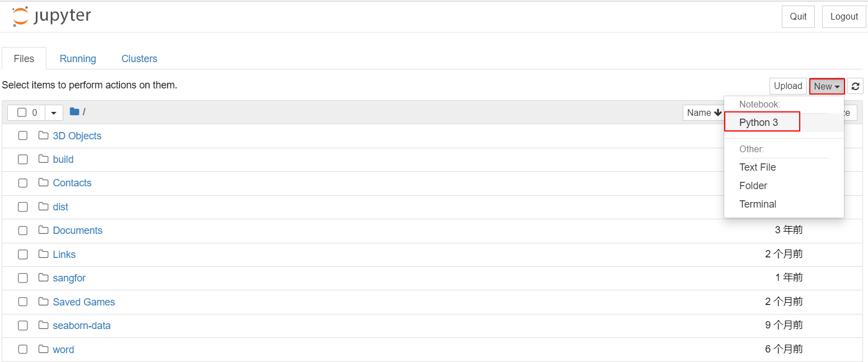
Task: Click the seaborn-data folder icon
Action: pos(43,326)
